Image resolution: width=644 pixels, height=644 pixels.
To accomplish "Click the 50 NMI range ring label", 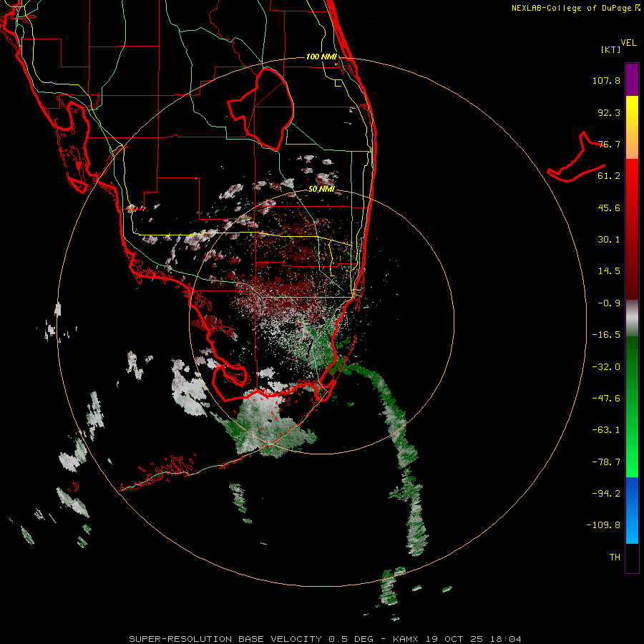I will pyautogui.click(x=321, y=190).
